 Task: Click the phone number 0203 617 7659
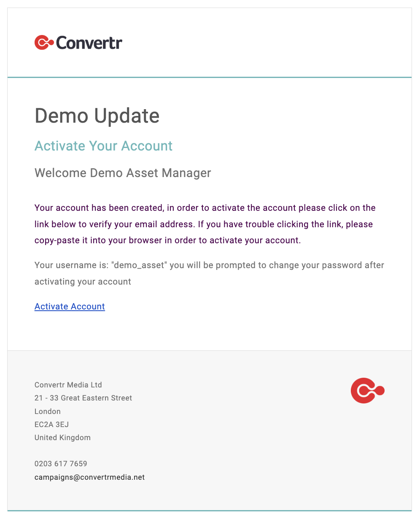61,464
